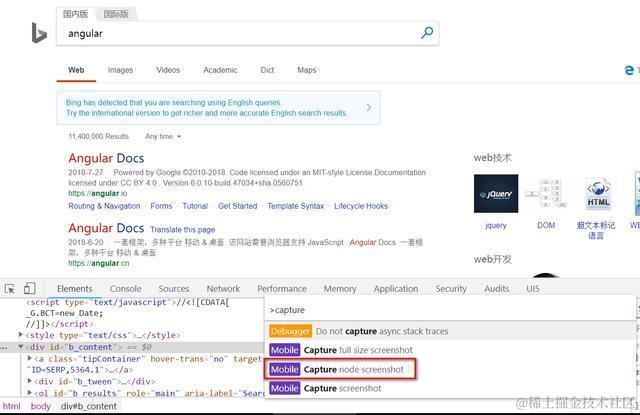Click the html breadcrumb

[x=11, y=406]
